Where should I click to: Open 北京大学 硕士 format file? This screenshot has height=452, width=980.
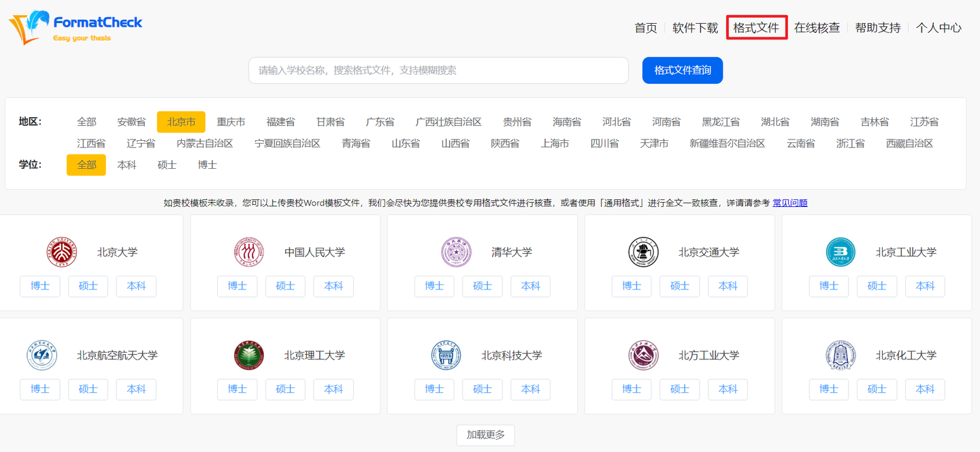point(88,287)
